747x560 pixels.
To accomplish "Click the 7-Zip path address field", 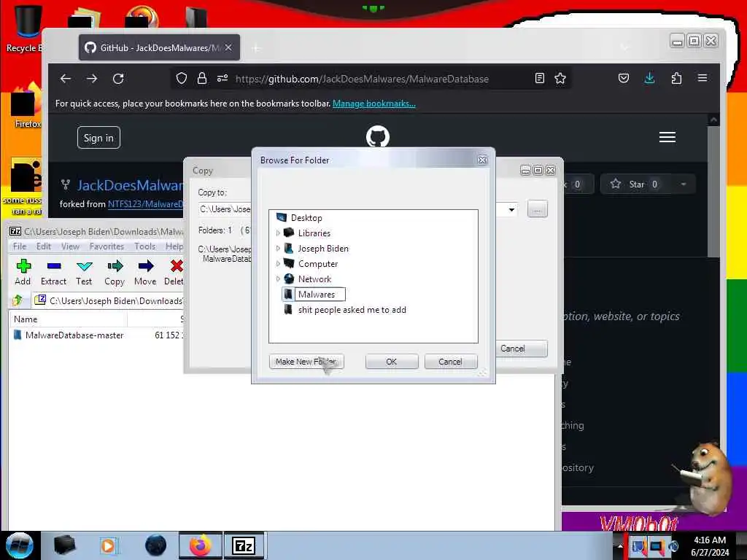I will [116, 301].
